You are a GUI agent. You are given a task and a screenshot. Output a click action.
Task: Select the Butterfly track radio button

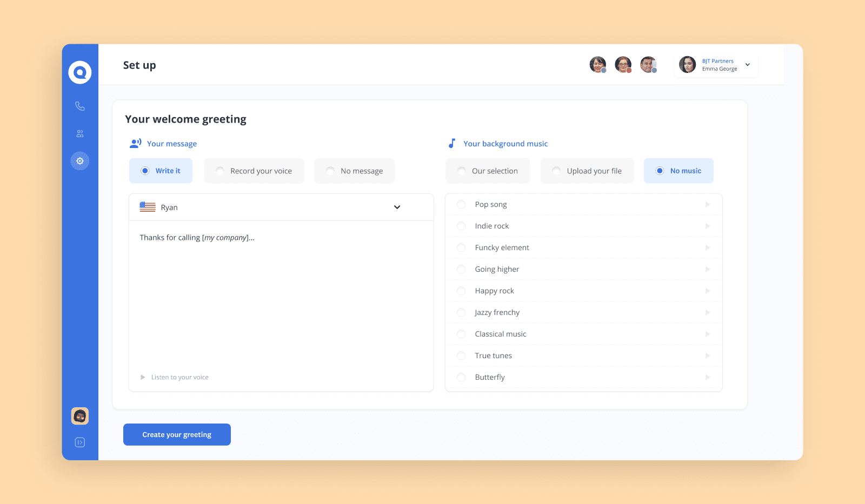click(461, 377)
